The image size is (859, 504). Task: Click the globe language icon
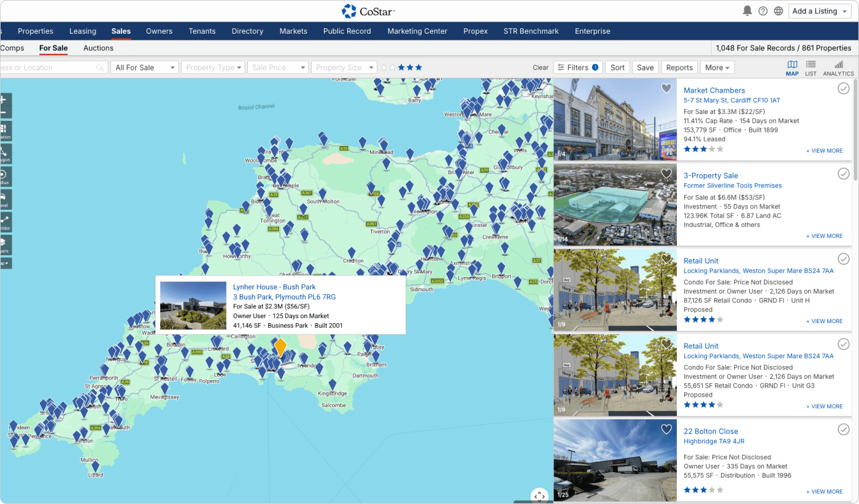[x=779, y=11]
